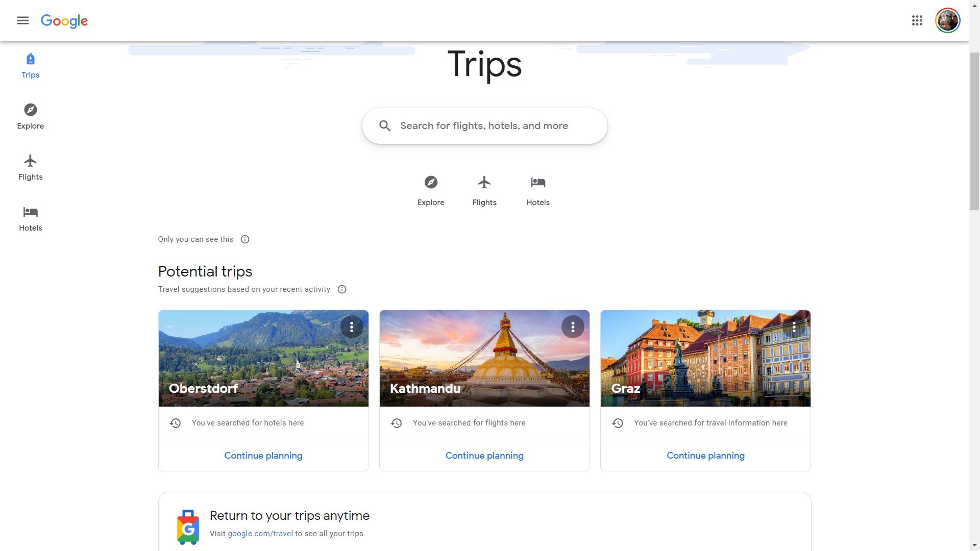Open the Google apps grid
The height and width of the screenshot is (551, 980).
(917, 20)
